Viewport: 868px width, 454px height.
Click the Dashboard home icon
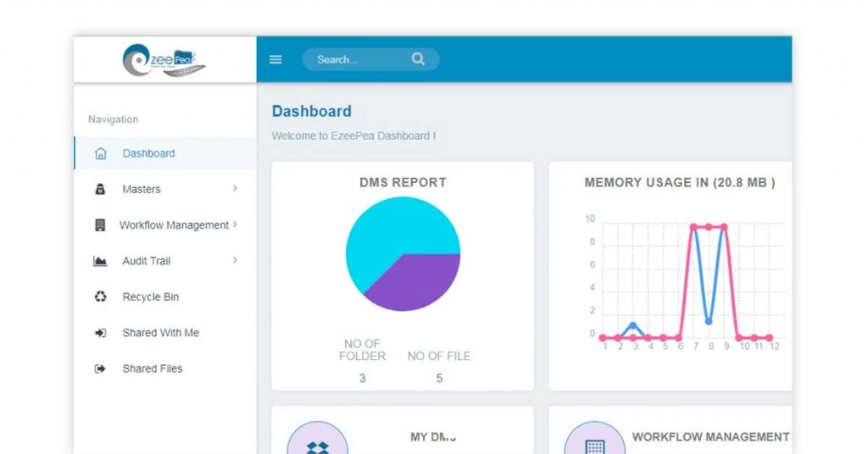(x=100, y=153)
